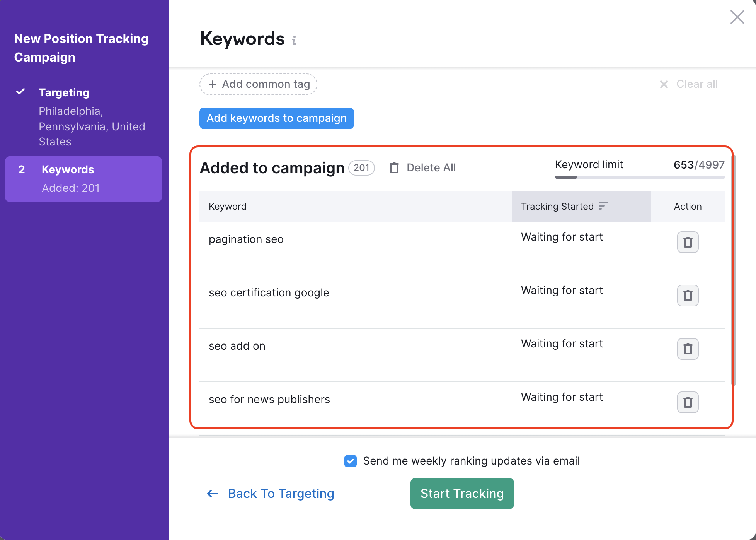Open Back To Targeting link
The width and height of the screenshot is (756, 540).
coord(281,494)
